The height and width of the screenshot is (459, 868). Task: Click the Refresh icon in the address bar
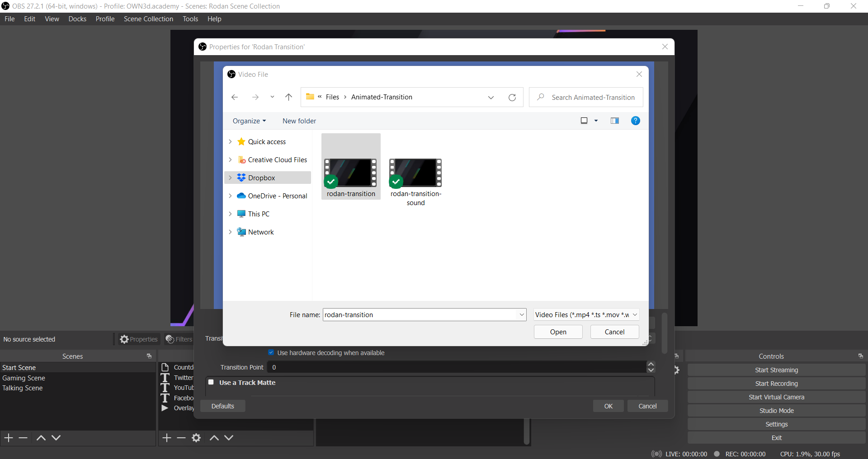pos(512,98)
